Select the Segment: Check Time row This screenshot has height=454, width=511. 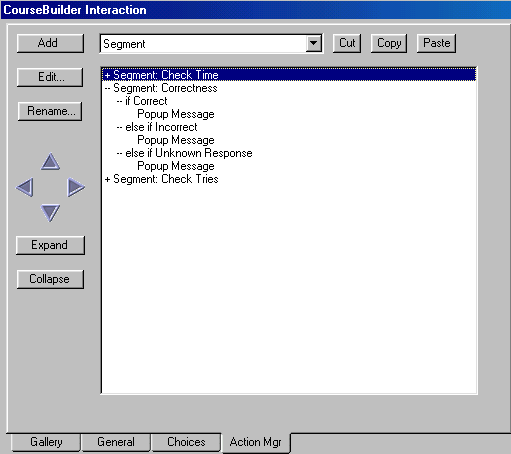289,75
